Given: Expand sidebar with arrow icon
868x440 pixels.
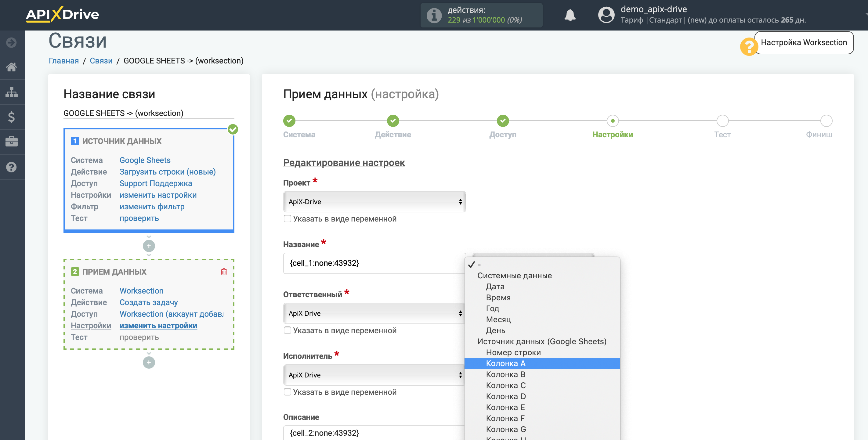Looking at the screenshot, I should (x=12, y=42).
